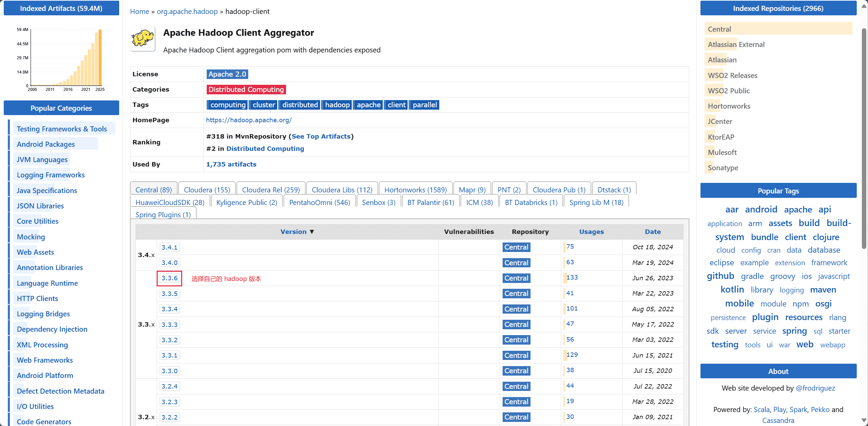Screen dimensions: 868x426
Task: Open HTTP Clients category
Action: pyautogui.click(x=37, y=298)
